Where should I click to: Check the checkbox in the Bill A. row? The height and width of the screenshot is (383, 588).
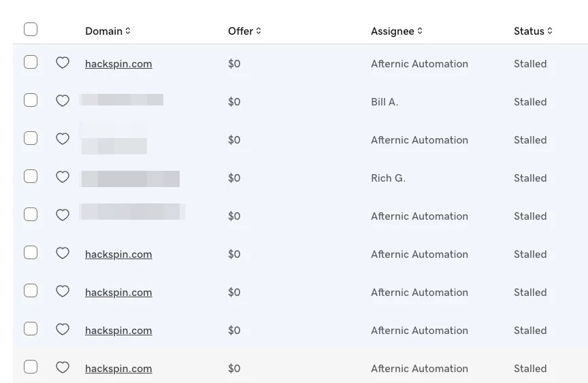click(31, 100)
